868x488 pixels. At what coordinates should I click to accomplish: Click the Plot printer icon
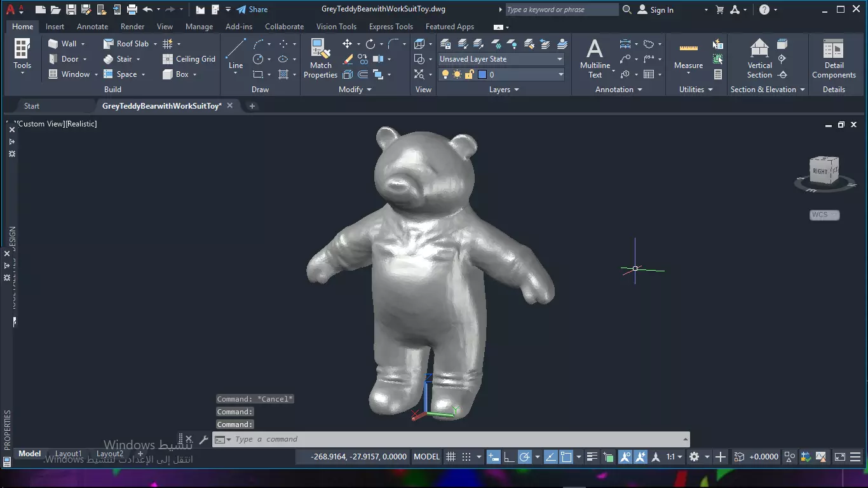pyautogui.click(x=132, y=10)
